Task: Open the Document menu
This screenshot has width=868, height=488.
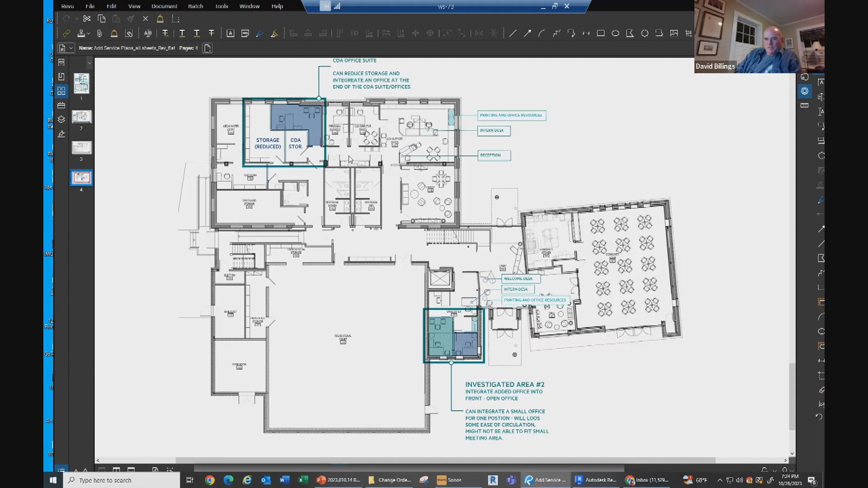Action: click(x=164, y=6)
